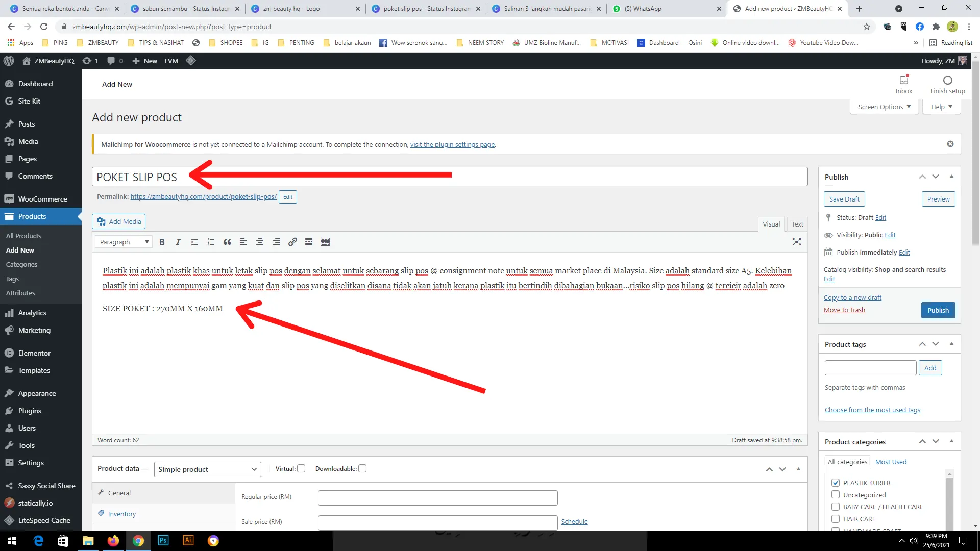980x551 pixels.
Task: Open the browser extensions puzzle icon
Action: click(x=936, y=27)
